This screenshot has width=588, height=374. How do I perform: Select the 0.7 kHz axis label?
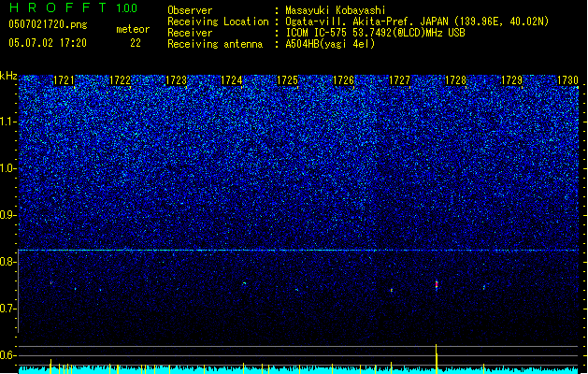[x=7, y=309]
